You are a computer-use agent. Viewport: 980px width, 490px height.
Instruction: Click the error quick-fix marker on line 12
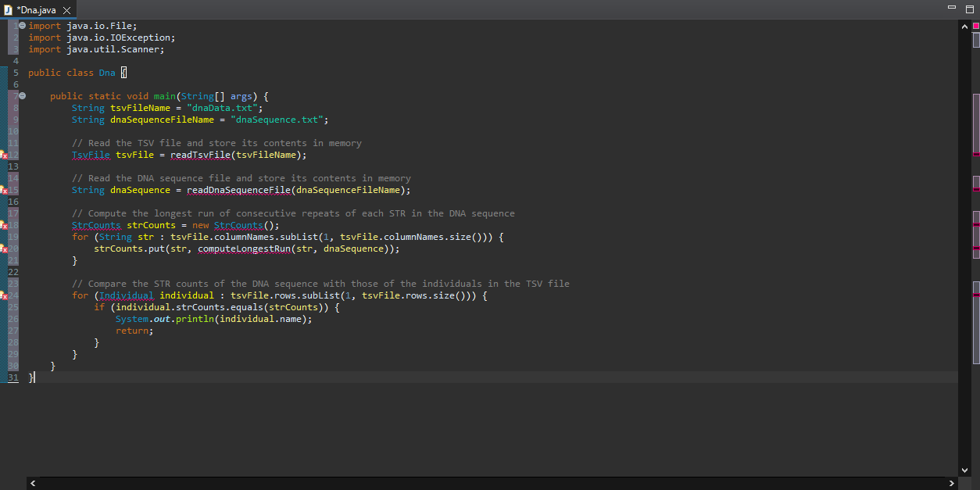pyautogui.click(x=3, y=155)
